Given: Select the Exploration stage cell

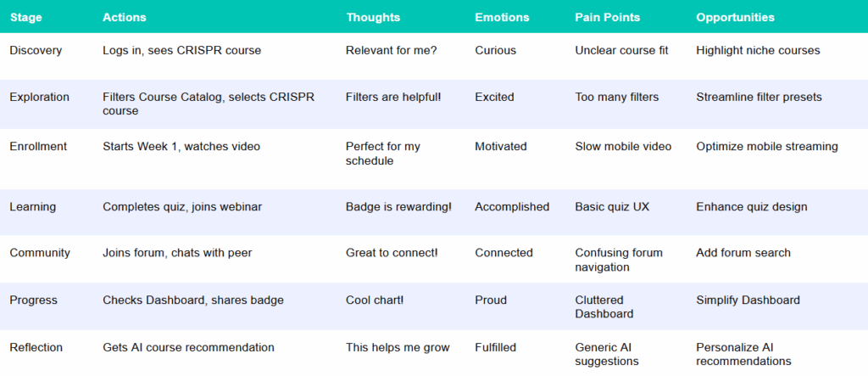Looking at the screenshot, I should click(x=39, y=97).
